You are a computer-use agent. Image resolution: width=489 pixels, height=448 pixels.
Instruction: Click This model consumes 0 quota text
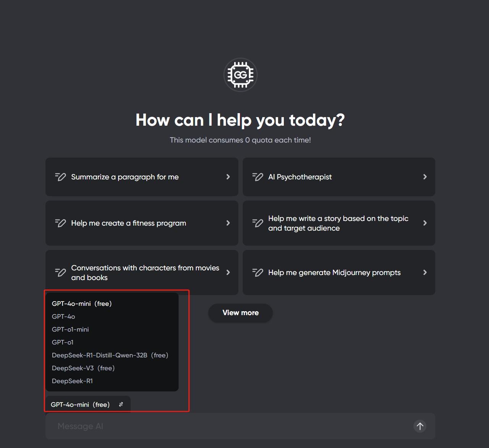point(240,140)
